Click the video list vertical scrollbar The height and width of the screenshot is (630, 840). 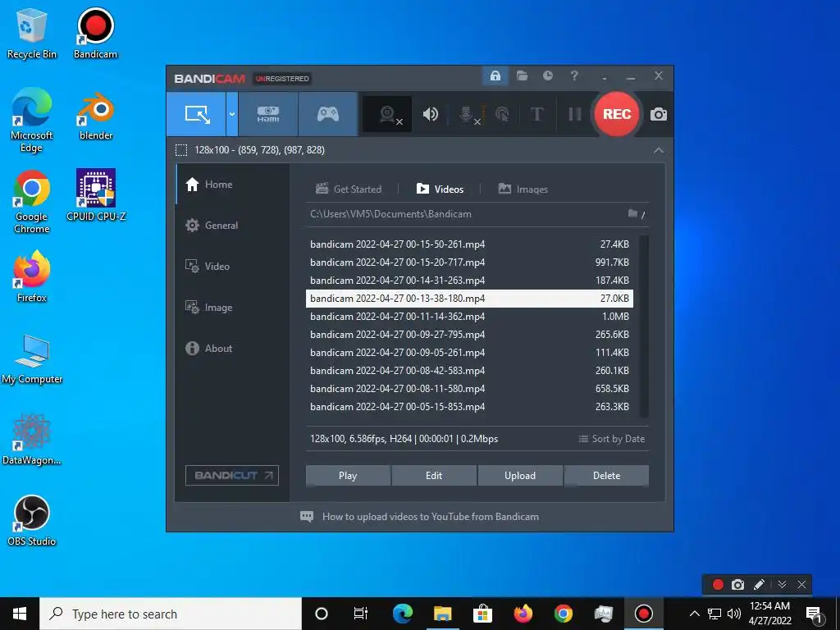tap(644, 326)
